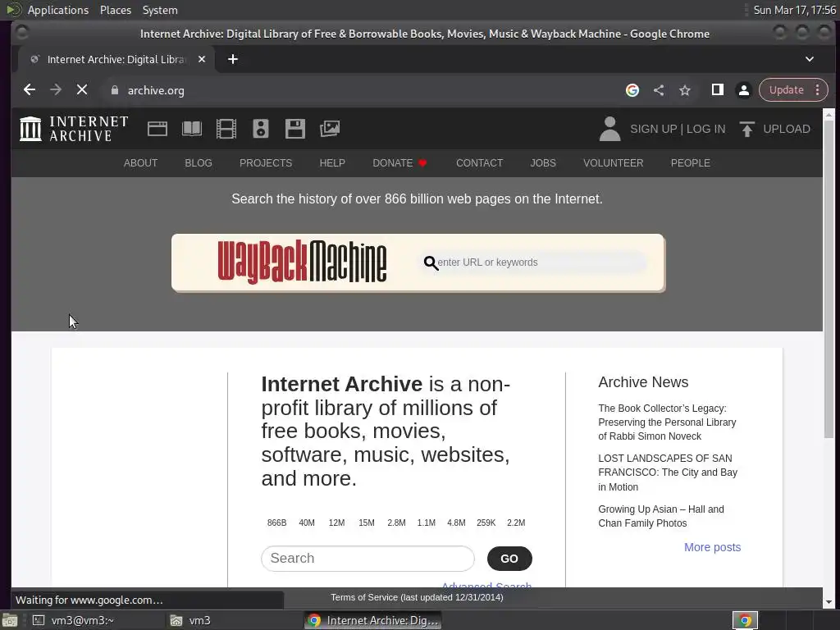Click the browser forward arrow

click(x=56, y=90)
